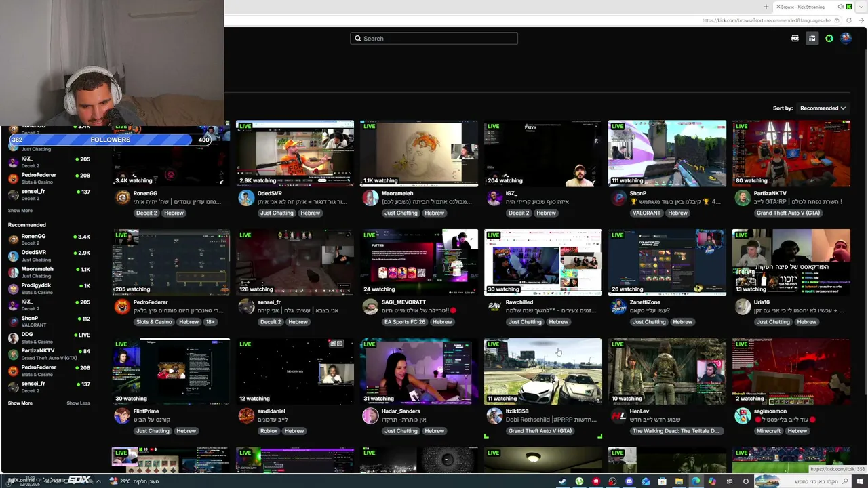The height and width of the screenshot is (488, 868).
Task: Click the VALORANT tag under ShonP's stream
Action: [x=646, y=213]
